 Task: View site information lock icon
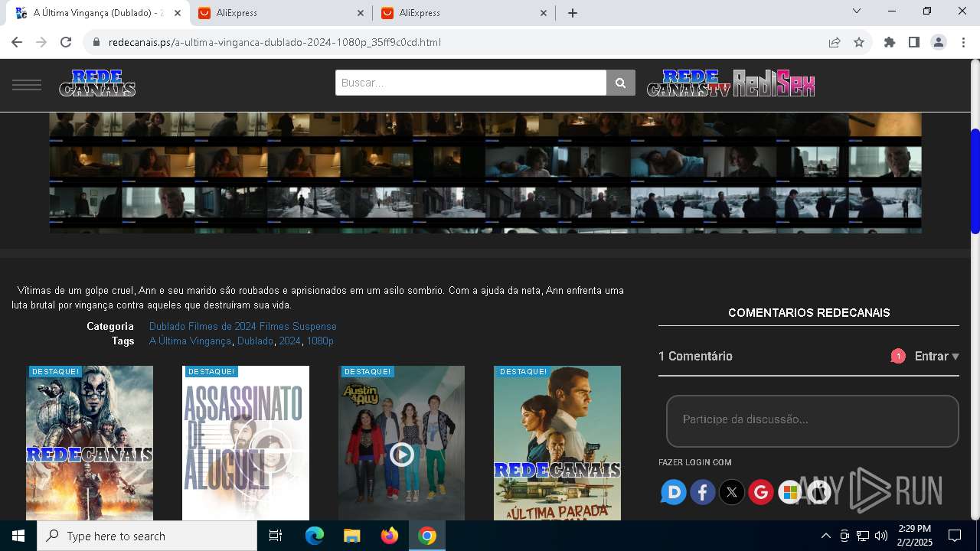96,42
